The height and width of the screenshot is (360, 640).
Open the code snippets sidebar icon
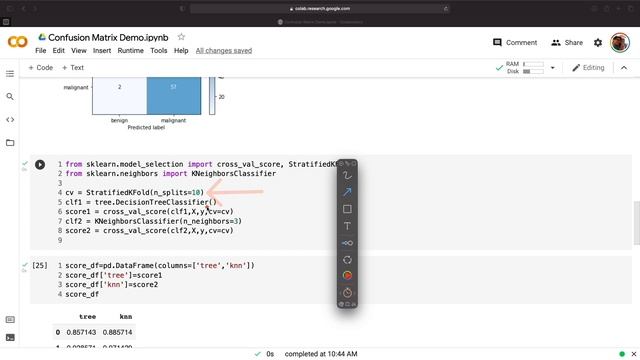point(10,120)
